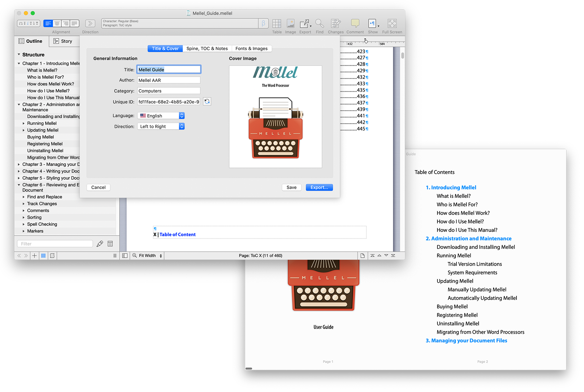Click the Export... button

click(319, 187)
